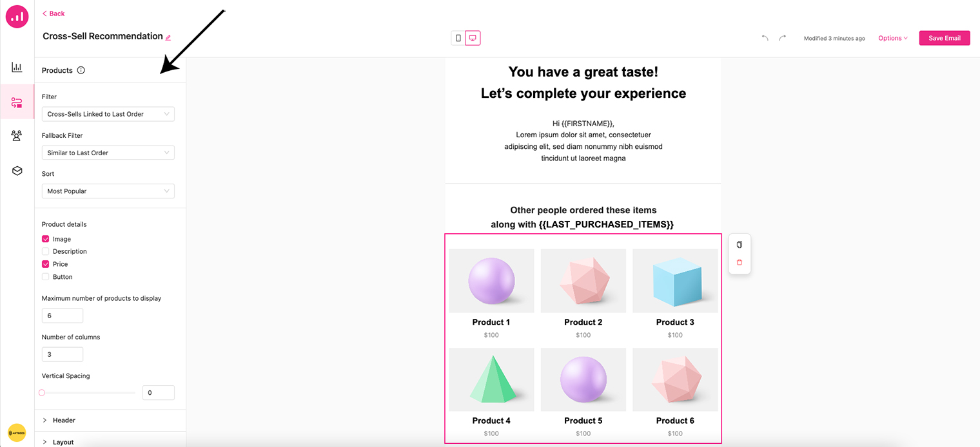Click the 'Product 1' name label
This screenshot has width=980, height=447.
[x=491, y=322]
